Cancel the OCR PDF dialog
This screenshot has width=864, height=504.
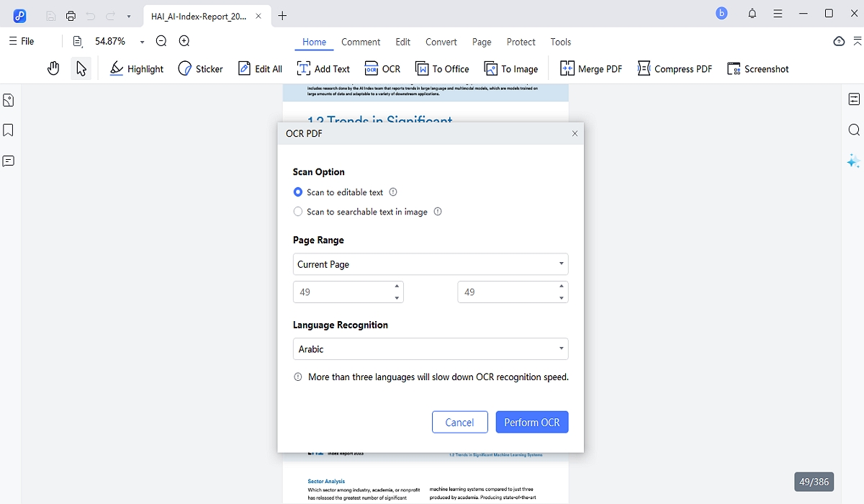click(x=459, y=422)
